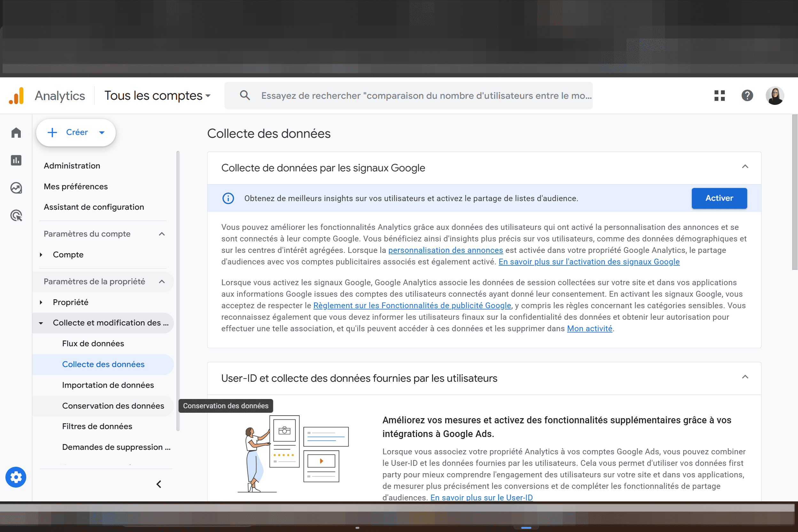Viewport: 798px width, 532px height.
Task: Expand the Compte tree item arrow
Action: click(x=41, y=254)
